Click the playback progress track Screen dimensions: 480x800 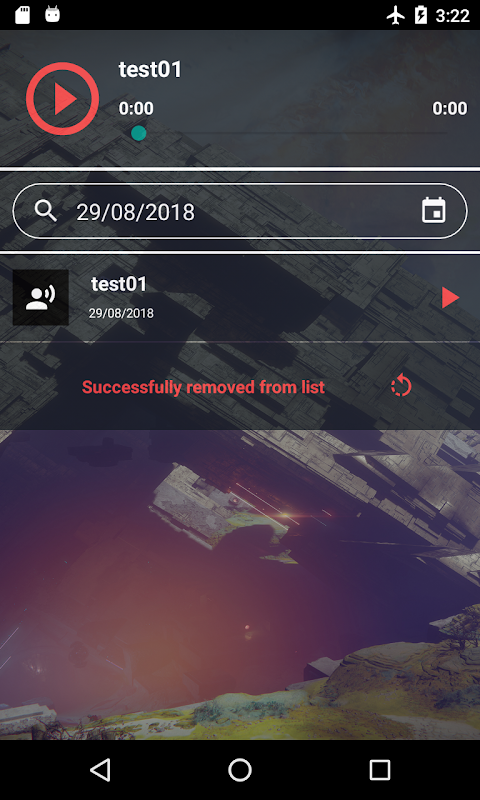[293, 133]
